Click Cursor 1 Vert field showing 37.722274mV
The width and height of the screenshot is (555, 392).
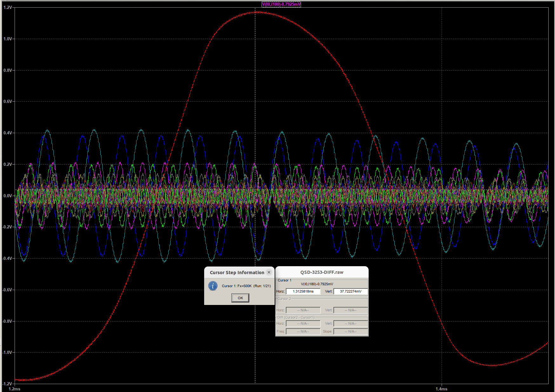click(x=351, y=291)
